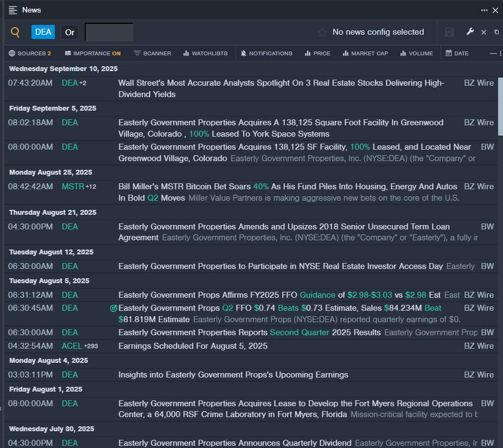This screenshot has height=448, width=503.
Task: Toggle the Notifications bell filter
Action: tap(266, 53)
